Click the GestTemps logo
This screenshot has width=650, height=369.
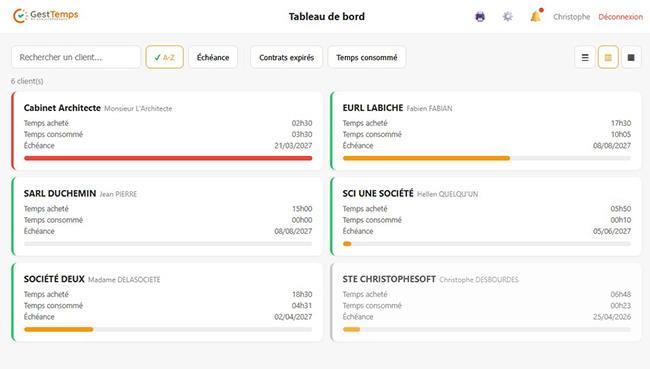click(x=46, y=16)
